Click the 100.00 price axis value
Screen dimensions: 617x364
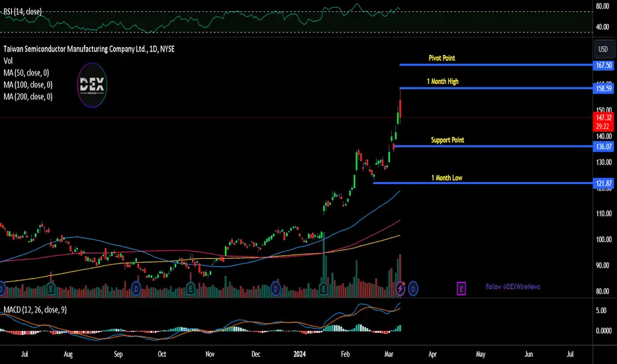(604, 240)
